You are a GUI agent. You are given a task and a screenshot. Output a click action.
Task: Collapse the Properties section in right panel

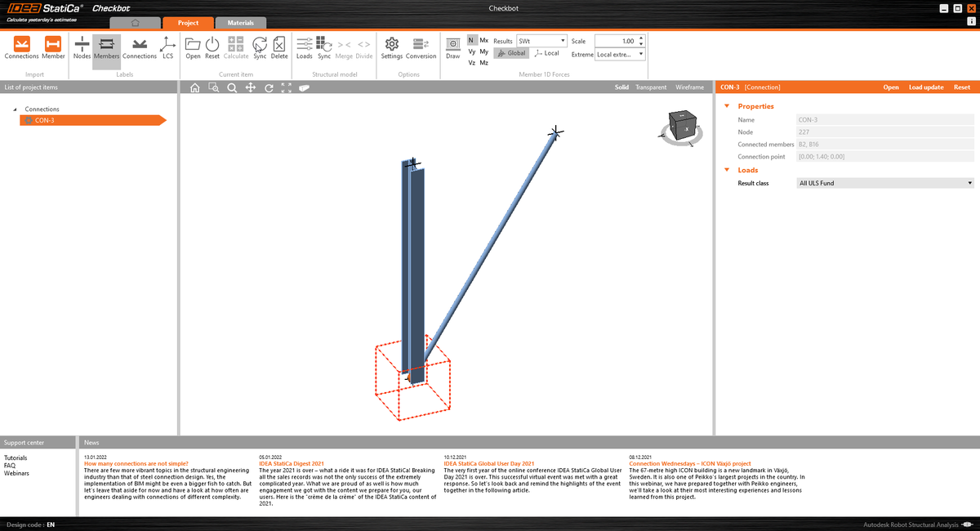[726, 106]
